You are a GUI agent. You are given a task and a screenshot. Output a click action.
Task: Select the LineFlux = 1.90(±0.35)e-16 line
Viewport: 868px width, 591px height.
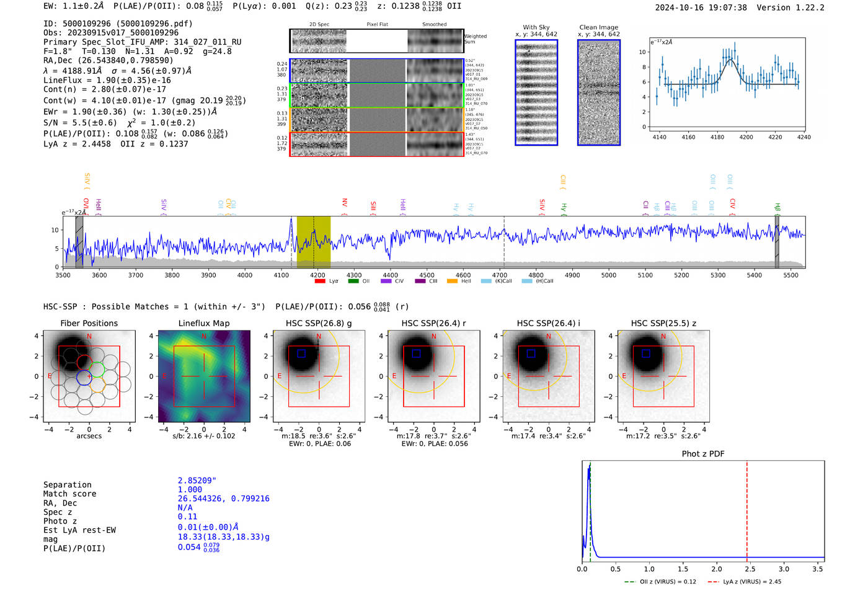coord(107,80)
